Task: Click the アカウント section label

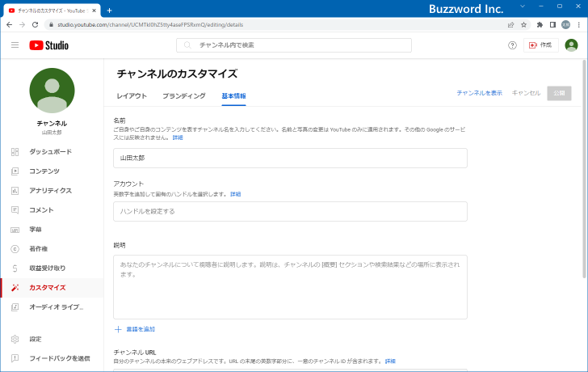Action: pos(128,184)
